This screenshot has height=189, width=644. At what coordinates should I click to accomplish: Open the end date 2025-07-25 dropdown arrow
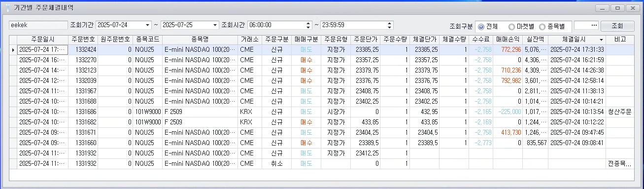point(215,25)
